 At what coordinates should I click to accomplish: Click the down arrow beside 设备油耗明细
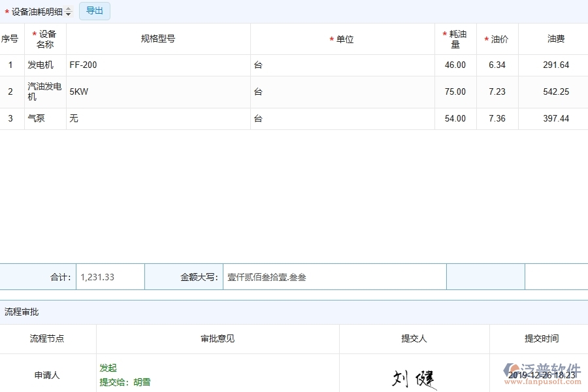click(68, 13)
